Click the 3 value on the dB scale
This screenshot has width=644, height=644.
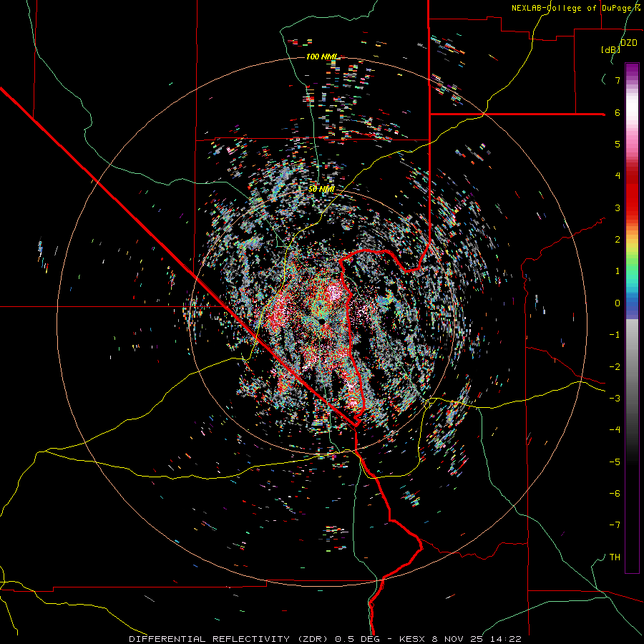coord(618,208)
